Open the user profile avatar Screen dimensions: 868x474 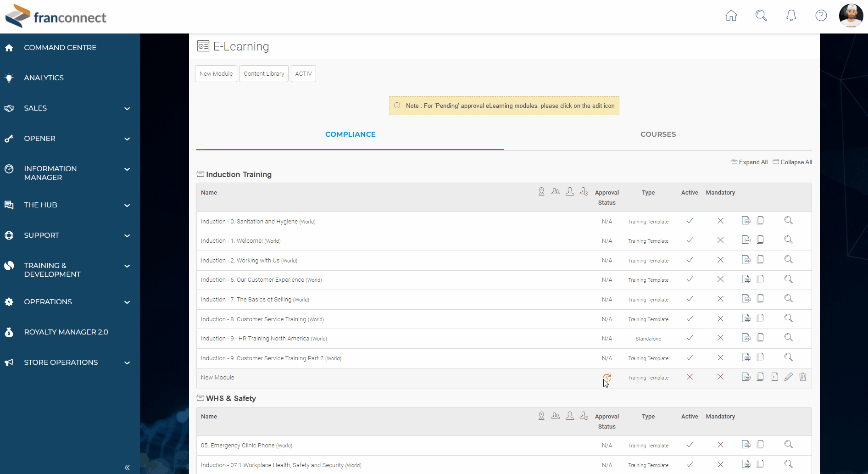click(851, 16)
